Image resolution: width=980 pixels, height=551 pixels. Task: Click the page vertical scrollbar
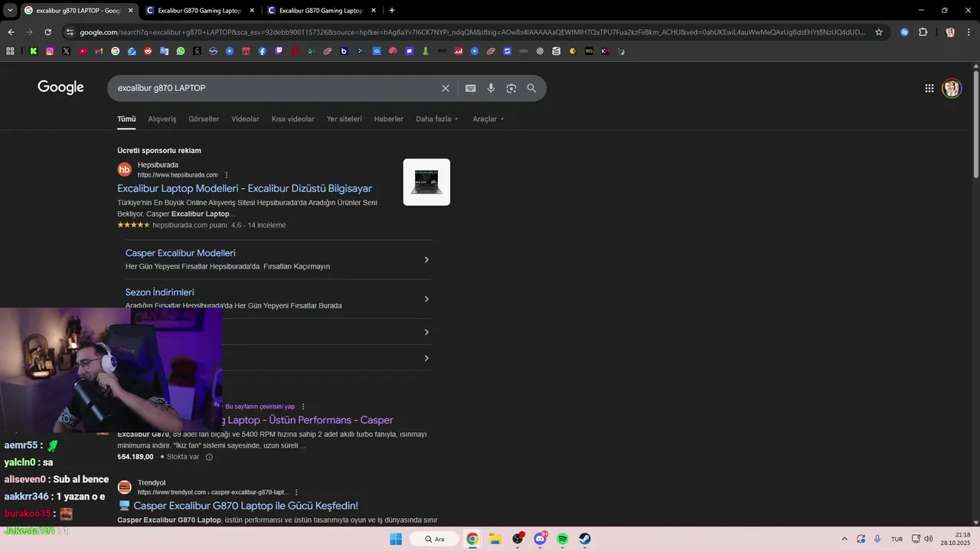coord(976,126)
